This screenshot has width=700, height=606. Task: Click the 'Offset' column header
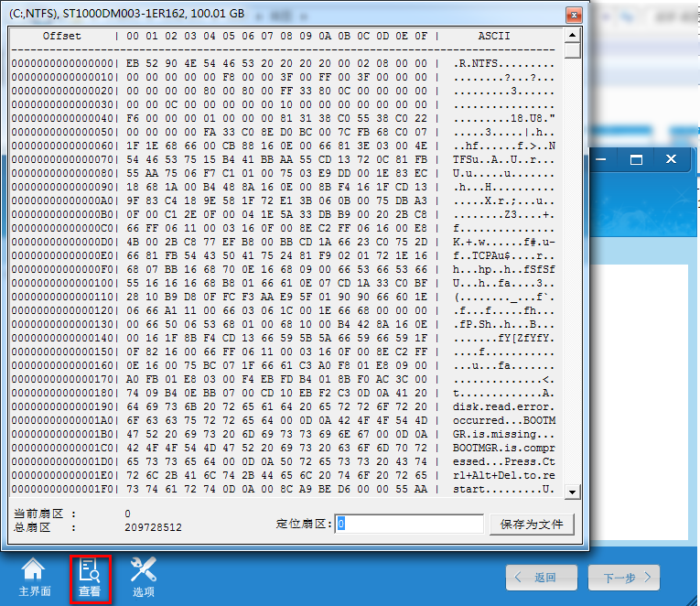tap(62, 36)
